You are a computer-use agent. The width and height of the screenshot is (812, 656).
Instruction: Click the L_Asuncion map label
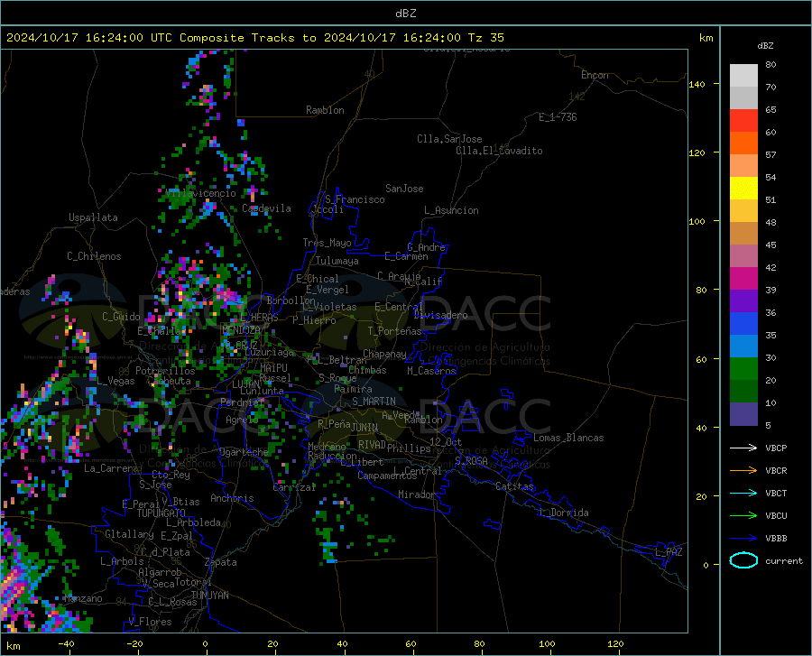pyautogui.click(x=451, y=210)
